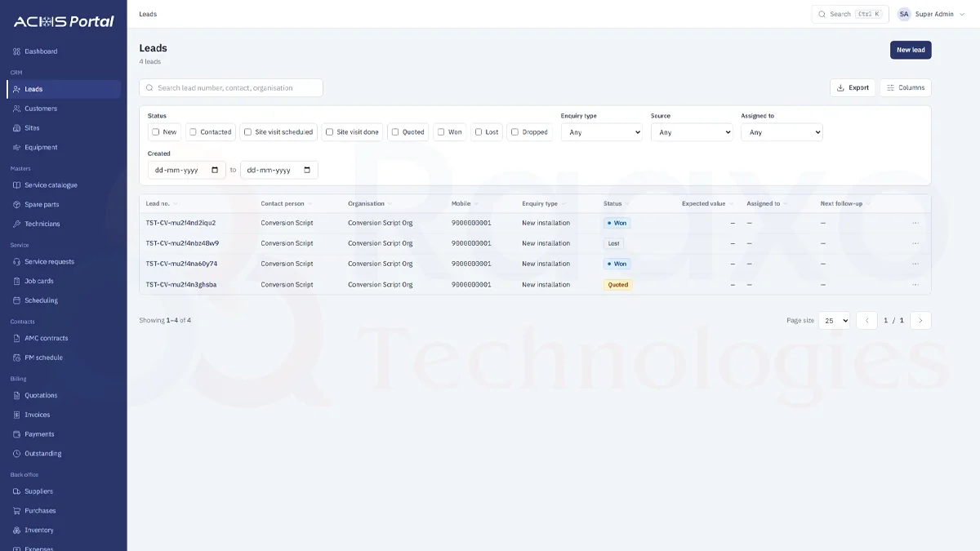This screenshot has width=980, height=551.
Task: Click the Technicians wrench icon
Action: coord(16,224)
